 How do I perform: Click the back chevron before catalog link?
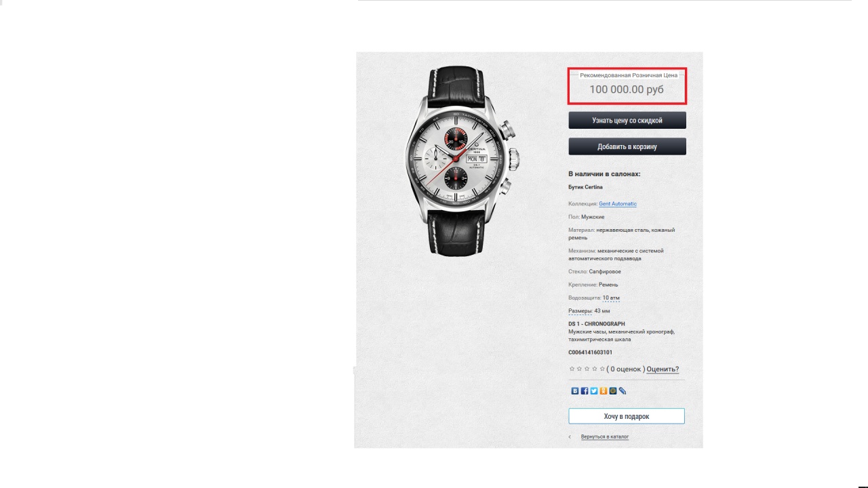(x=570, y=436)
